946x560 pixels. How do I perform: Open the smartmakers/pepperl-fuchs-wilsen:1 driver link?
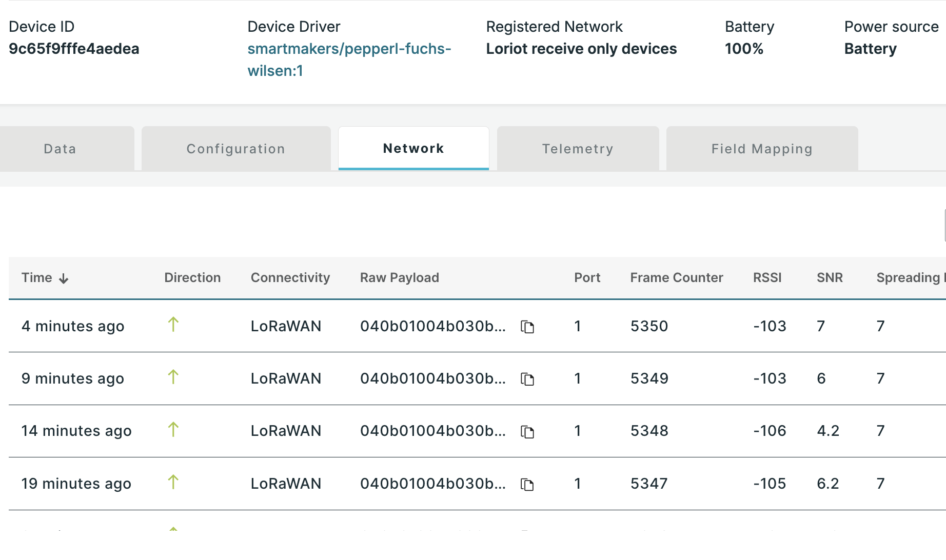click(349, 59)
